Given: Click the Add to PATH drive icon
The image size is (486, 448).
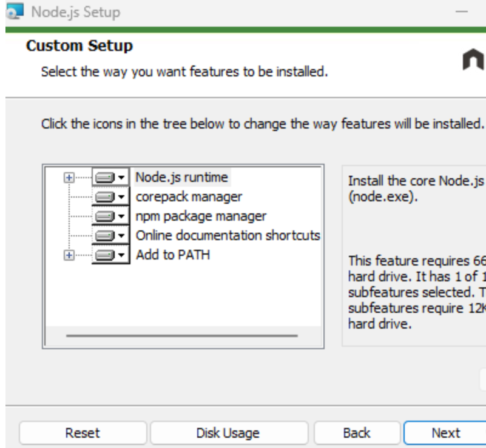Looking at the screenshot, I should [105, 255].
